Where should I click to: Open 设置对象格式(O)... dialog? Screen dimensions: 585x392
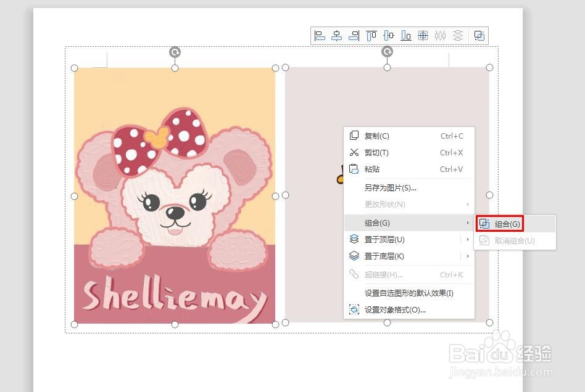click(x=409, y=309)
